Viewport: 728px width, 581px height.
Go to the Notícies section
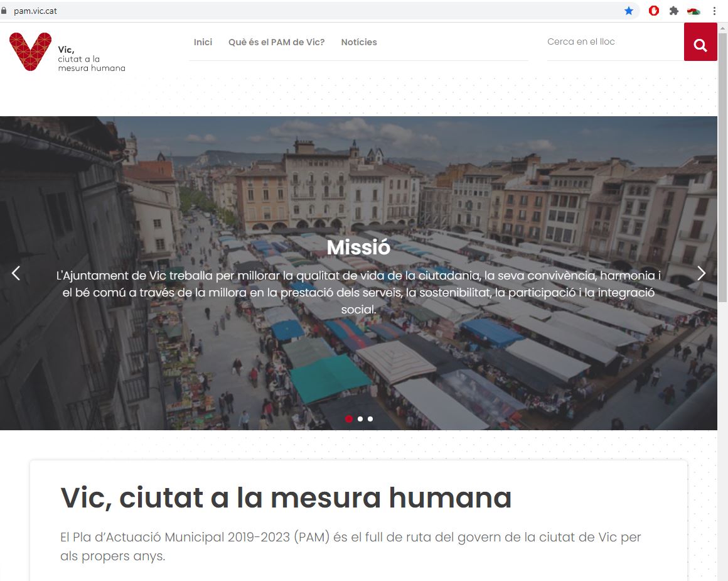point(359,42)
